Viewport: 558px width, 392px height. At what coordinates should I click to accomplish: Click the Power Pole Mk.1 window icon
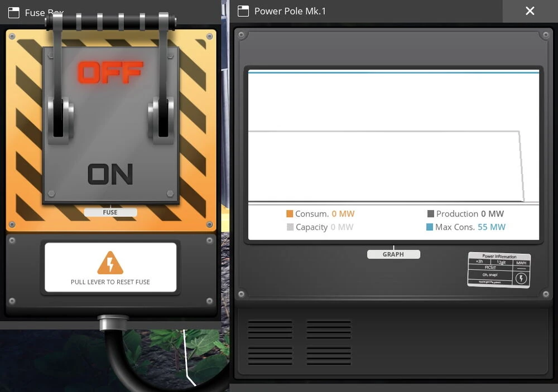(243, 11)
